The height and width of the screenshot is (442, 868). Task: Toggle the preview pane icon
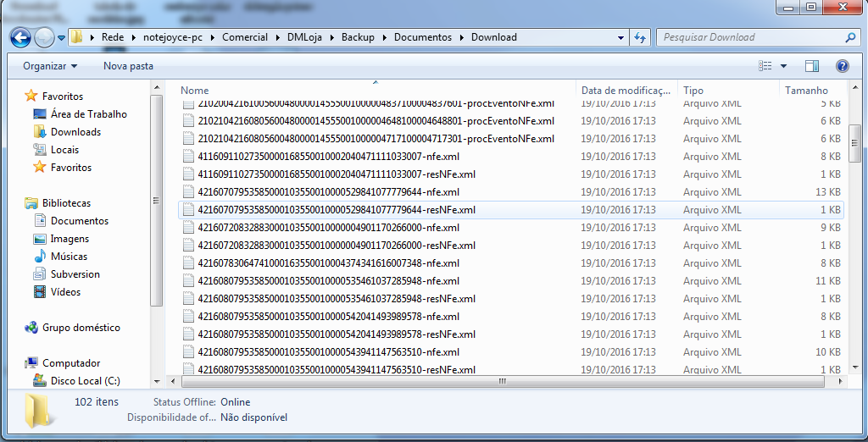812,66
